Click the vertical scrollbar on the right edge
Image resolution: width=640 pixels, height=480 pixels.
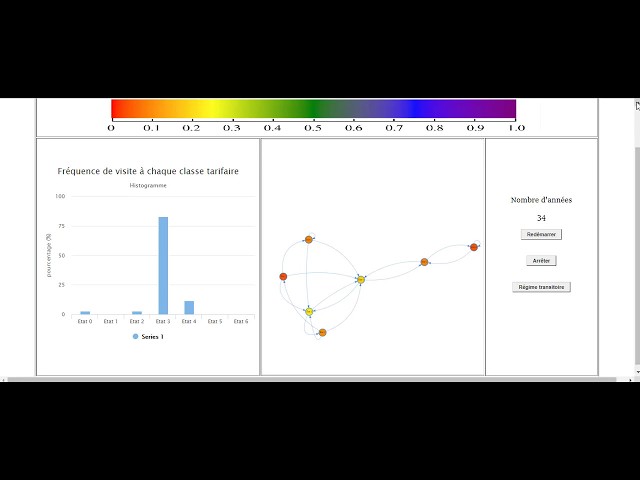point(638,255)
